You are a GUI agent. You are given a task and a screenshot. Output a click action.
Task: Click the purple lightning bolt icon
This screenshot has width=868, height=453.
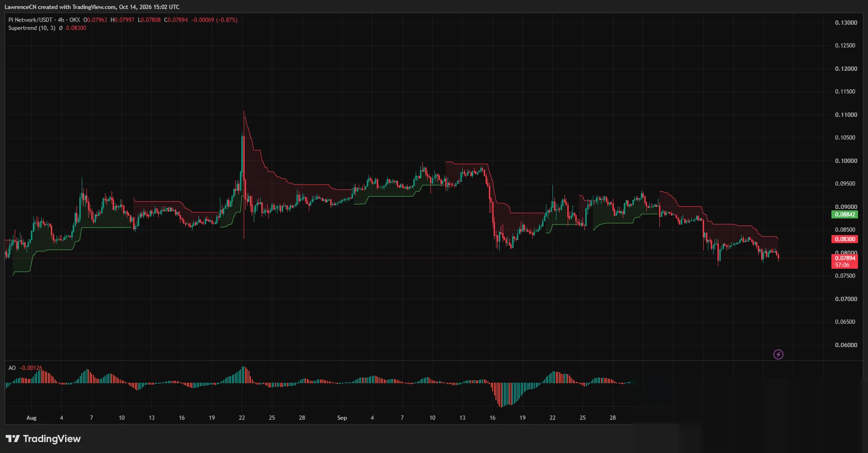(778, 354)
